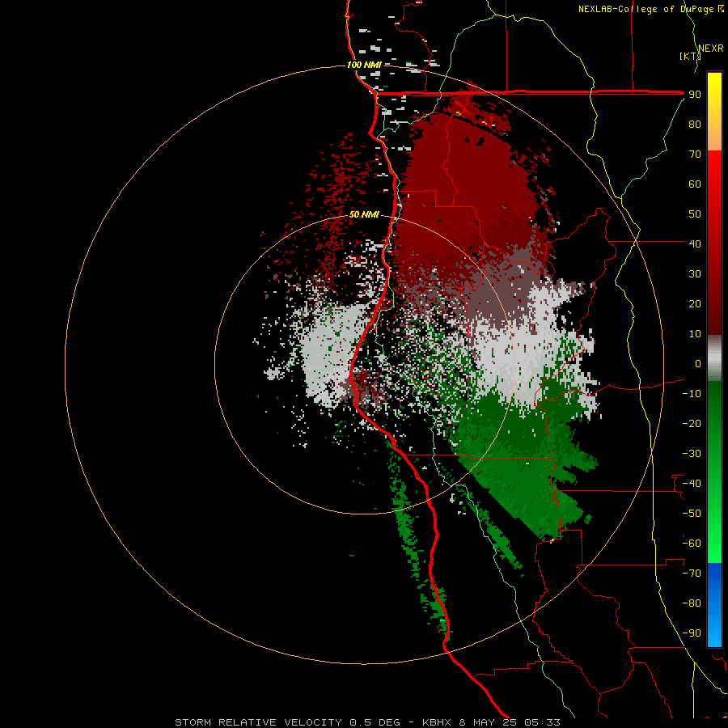
Task: Click the 80 value on the velocity scale
Action: [x=695, y=125]
